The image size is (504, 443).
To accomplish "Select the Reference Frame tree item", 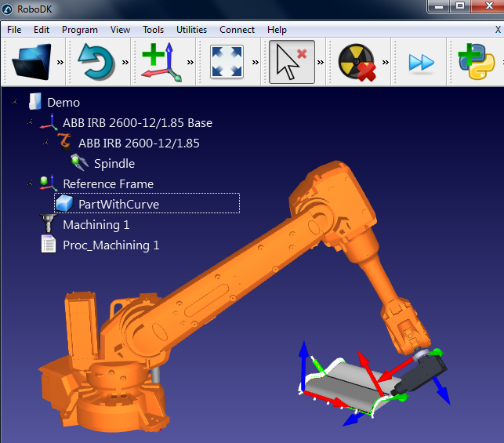I will click(x=108, y=184).
